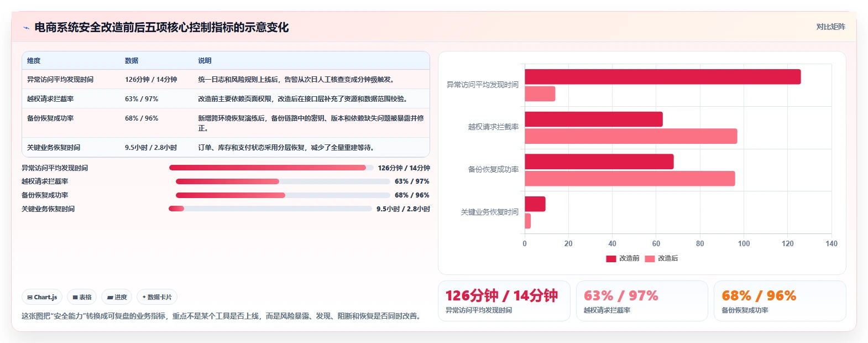Click table cell 9.5小时 / 2.8小时
This screenshot has height=343, width=868.
click(151, 148)
